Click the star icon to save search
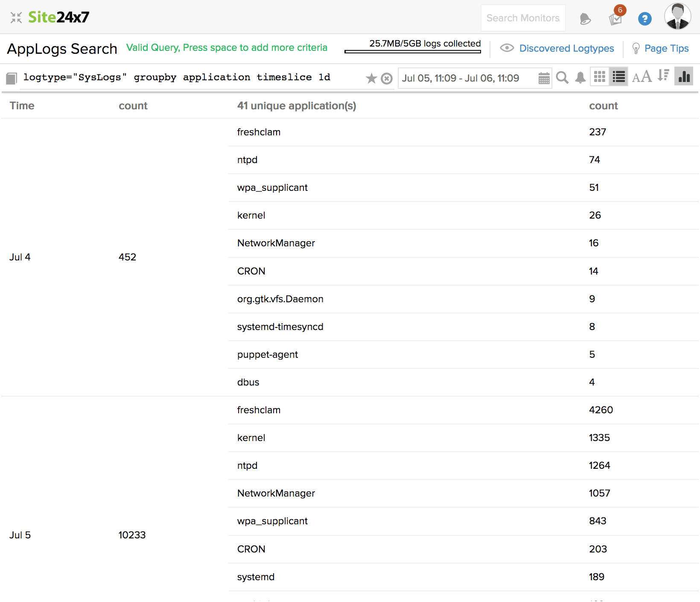Viewport: 700px width, 602px height. coord(371,78)
